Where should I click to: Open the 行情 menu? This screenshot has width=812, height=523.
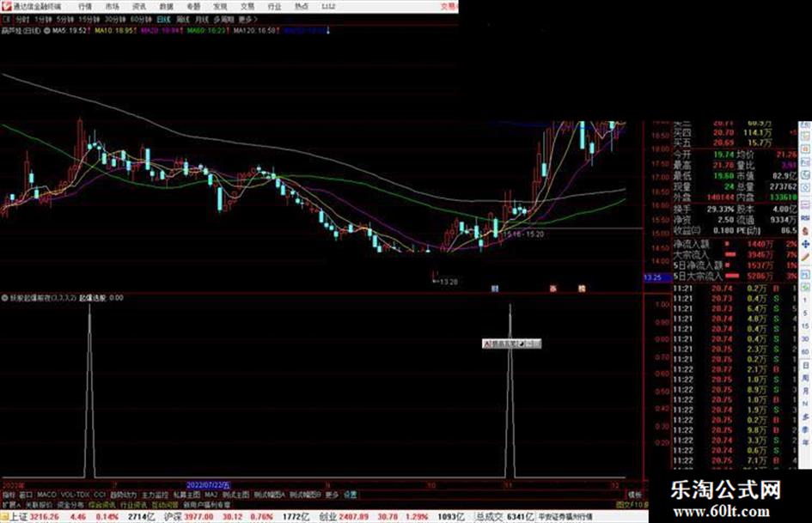coord(85,7)
